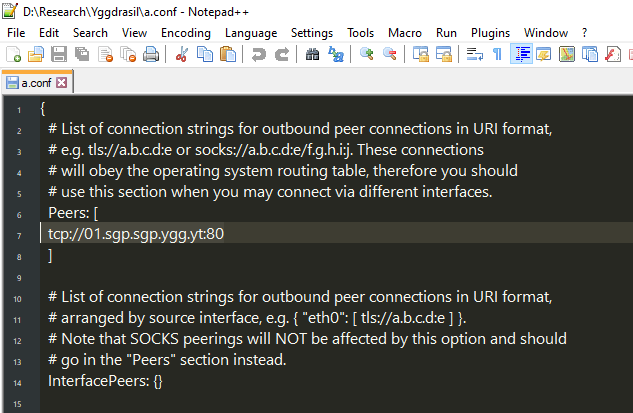This screenshot has width=633, height=413.
Task: Open Function List toolbar icon
Action: (x=613, y=54)
